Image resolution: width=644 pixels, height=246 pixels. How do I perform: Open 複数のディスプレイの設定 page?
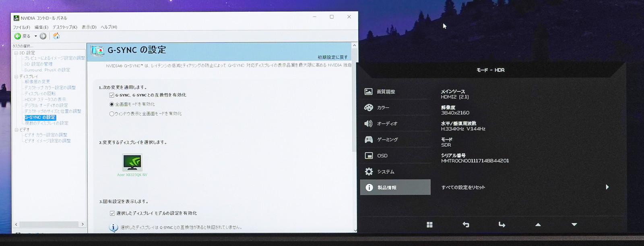coord(47,123)
